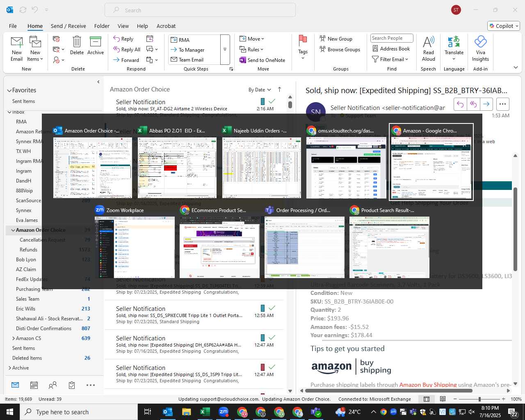Open the Rules dropdown
This screenshot has height=420, width=525.
(251, 49)
